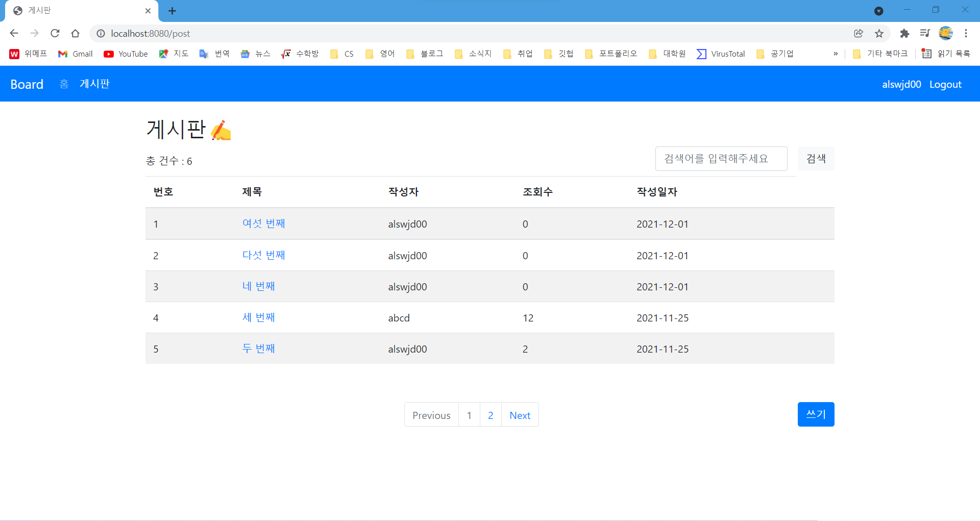Open the 대학원 bookmark folder
The image size is (980, 521).
point(667,54)
